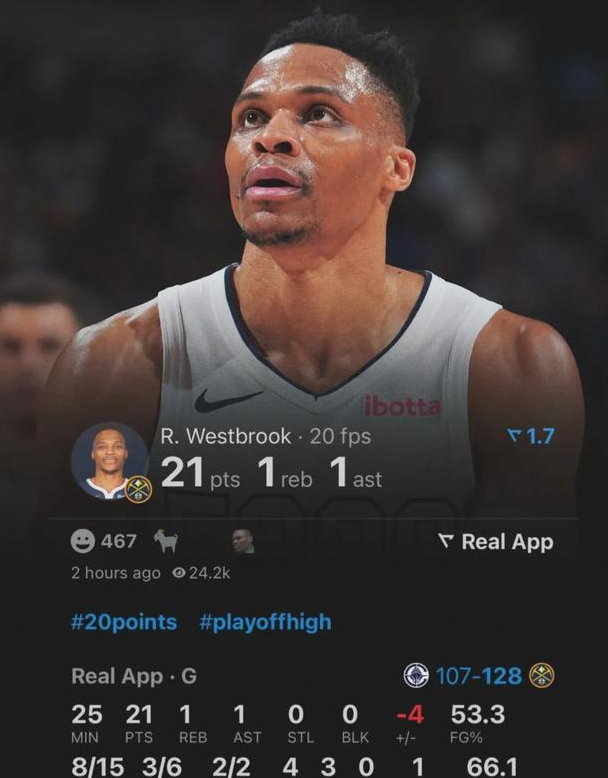The height and width of the screenshot is (778, 608).
Task: Open the #playoffhigh hashtag
Action: [x=265, y=622]
